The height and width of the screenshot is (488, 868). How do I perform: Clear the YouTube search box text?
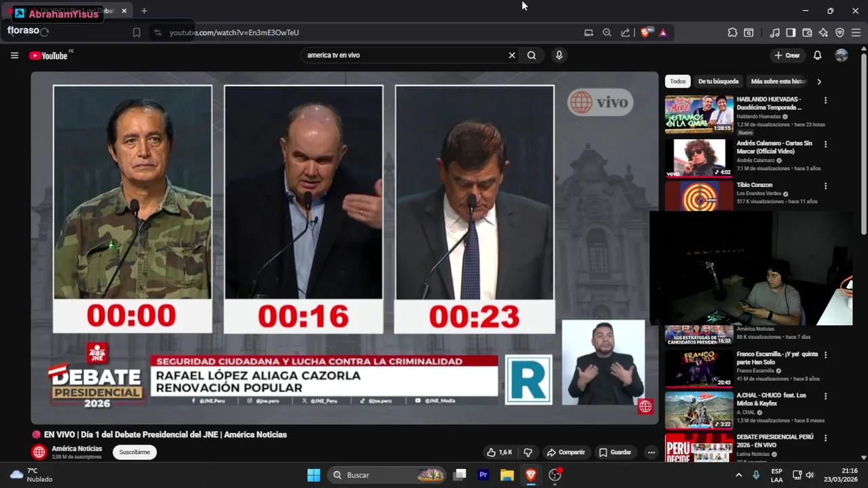512,56
